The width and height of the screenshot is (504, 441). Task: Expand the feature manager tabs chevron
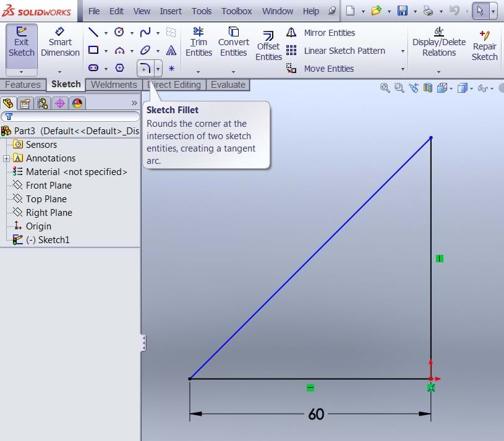pyautogui.click(x=134, y=103)
